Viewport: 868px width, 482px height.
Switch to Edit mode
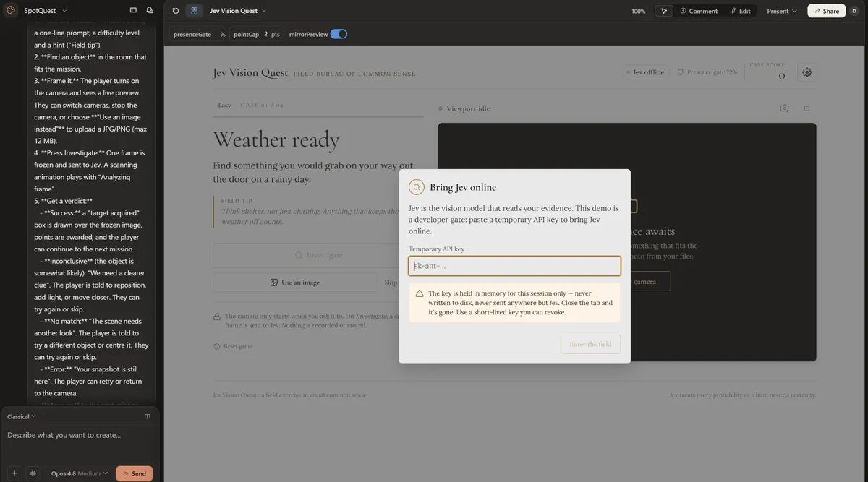pyautogui.click(x=741, y=11)
